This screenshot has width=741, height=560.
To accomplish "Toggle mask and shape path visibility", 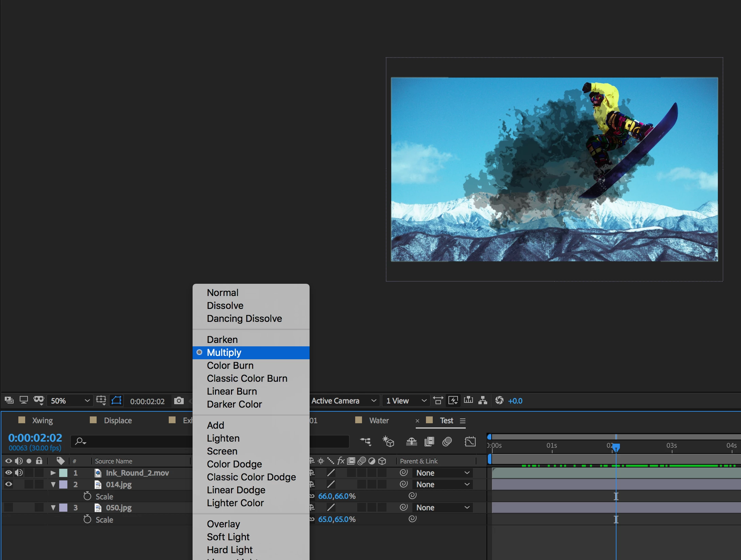I will pyautogui.click(x=116, y=400).
